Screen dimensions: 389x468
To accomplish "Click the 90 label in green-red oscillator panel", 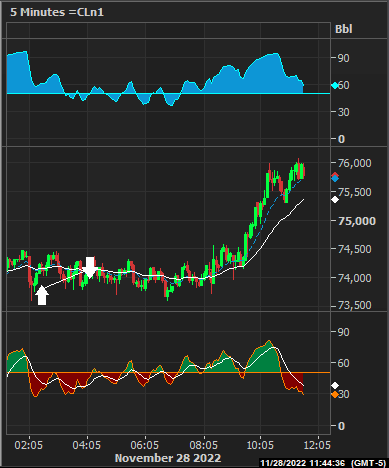I will [x=344, y=332].
